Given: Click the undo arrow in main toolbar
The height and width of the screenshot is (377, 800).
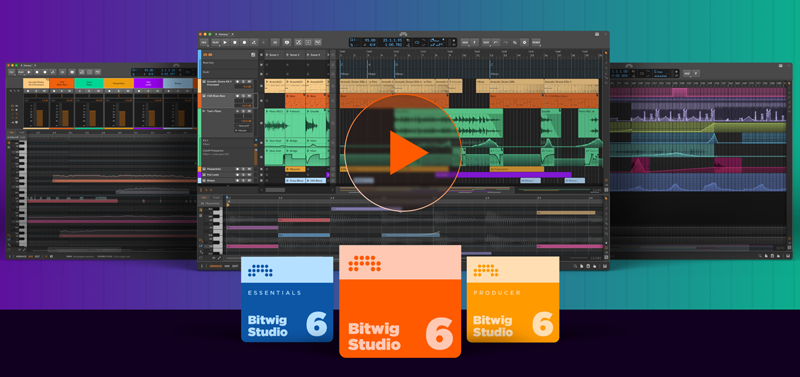Looking at the screenshot, I should click(496, 42).
